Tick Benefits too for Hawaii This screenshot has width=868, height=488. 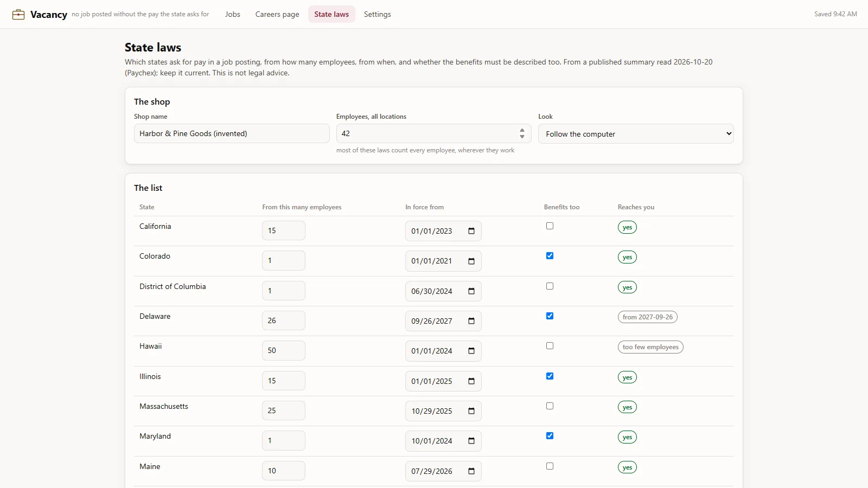(550, 346)
